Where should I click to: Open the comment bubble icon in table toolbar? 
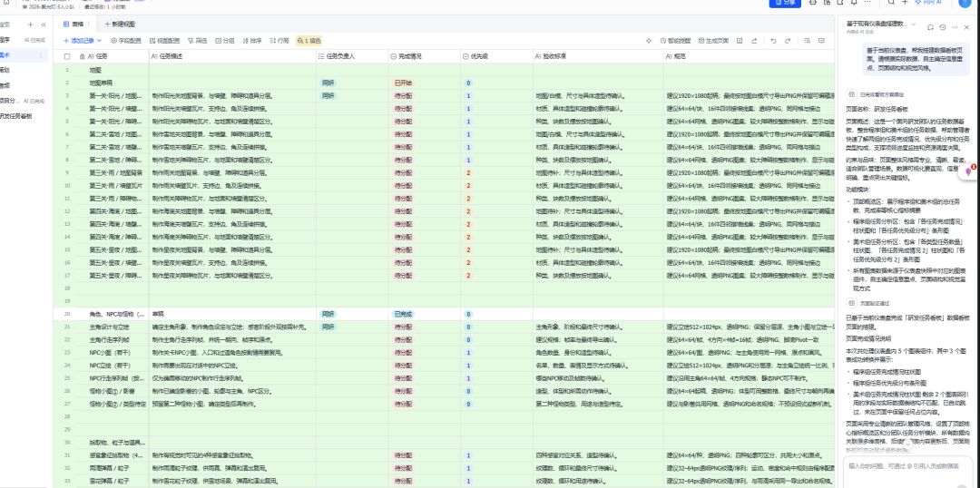[822, 41]
